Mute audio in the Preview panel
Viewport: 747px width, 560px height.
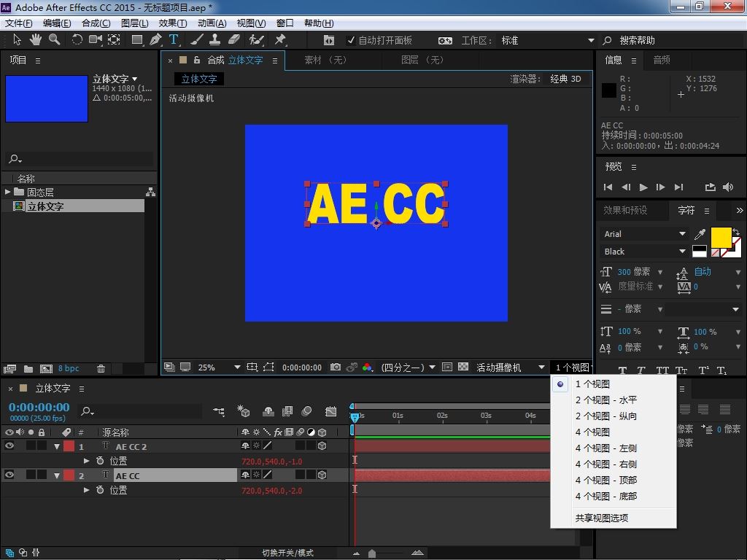point(728,187)
